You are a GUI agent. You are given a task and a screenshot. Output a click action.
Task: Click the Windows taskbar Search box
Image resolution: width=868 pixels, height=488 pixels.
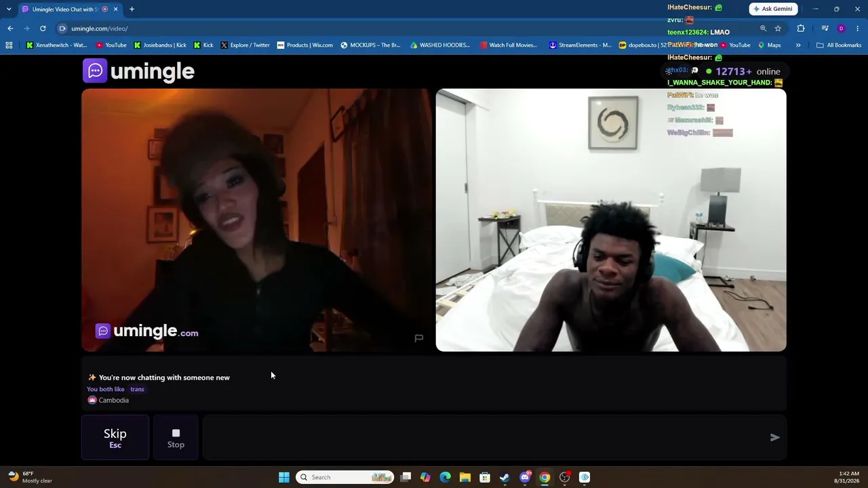346,477
